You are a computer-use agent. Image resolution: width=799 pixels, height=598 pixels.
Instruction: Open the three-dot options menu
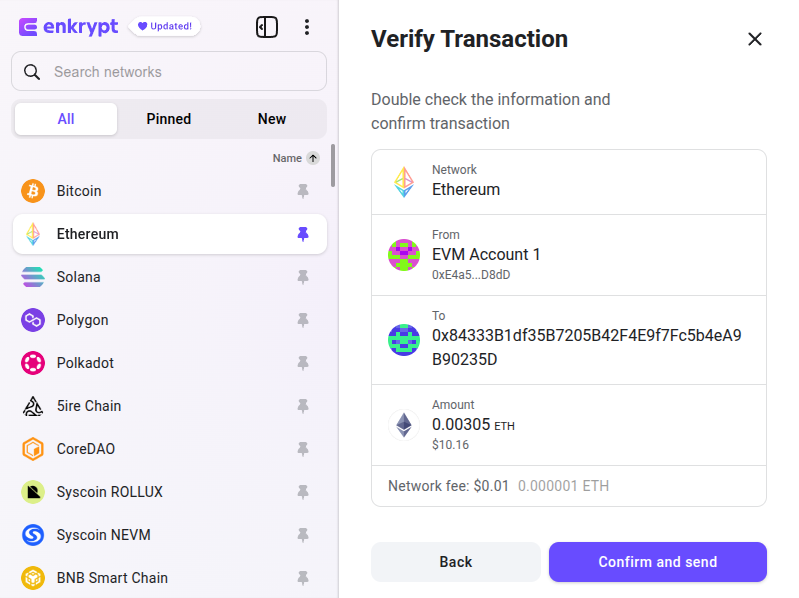(307, 27)
